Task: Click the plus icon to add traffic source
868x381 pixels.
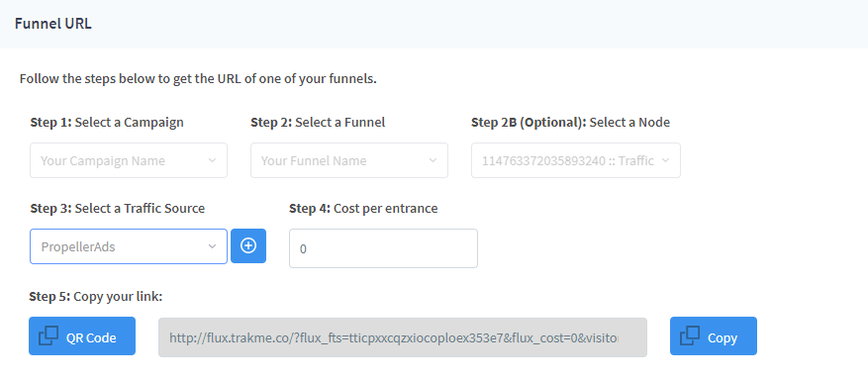Action: point(248,245)
